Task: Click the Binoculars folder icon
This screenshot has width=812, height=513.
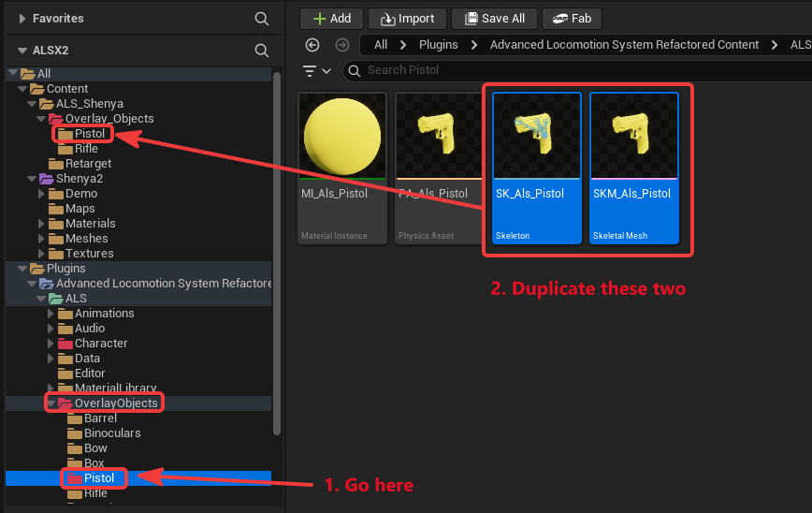Action: coord(75,433)
